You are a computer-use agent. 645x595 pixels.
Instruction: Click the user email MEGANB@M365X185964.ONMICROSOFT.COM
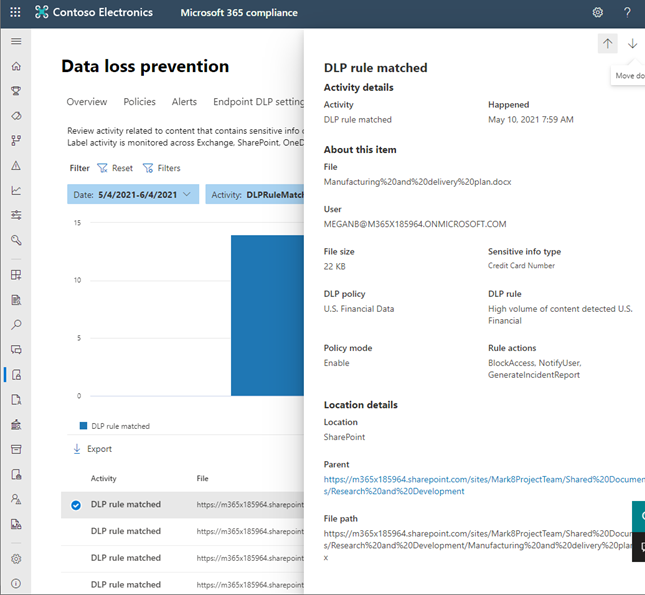point(415,224)
